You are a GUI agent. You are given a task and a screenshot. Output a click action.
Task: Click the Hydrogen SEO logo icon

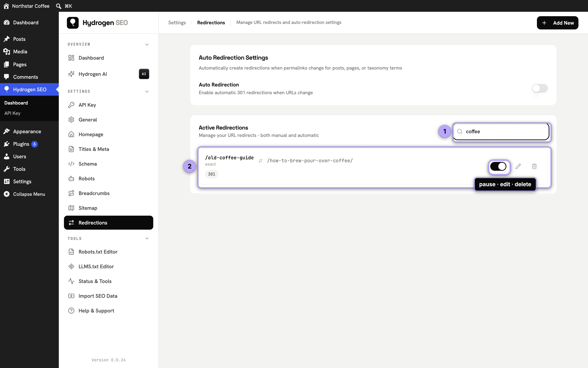(x=73, y=23)
